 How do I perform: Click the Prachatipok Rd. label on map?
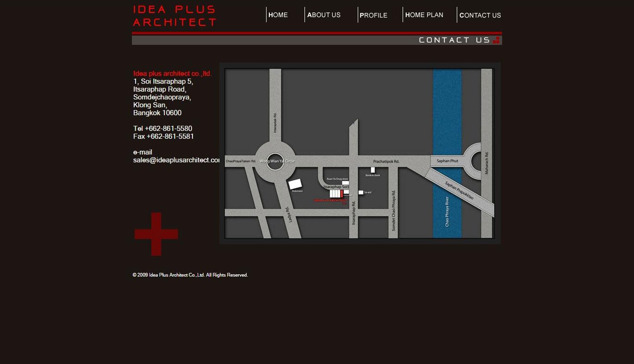pos(386,161)
